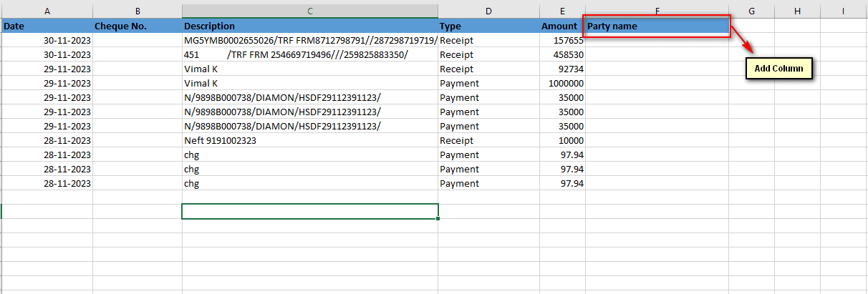Screen dimensions: 868x294
Task: Select column I header
Action: tap(844, 11)
